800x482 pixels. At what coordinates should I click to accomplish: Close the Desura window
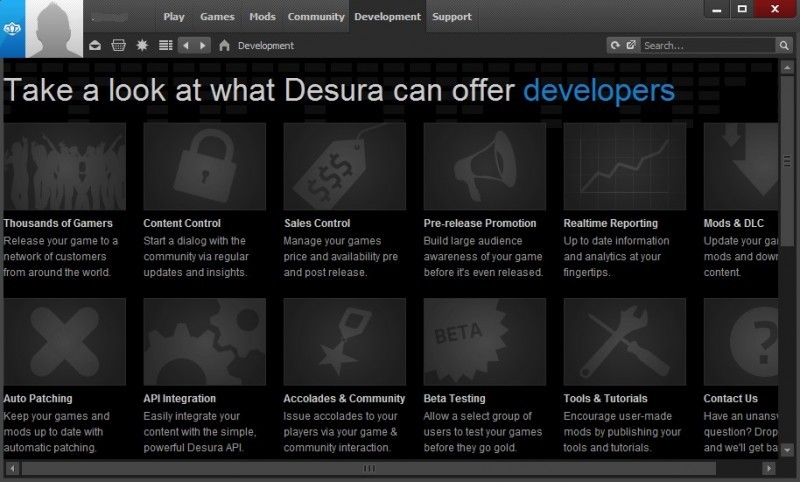(x=775, y=9)
